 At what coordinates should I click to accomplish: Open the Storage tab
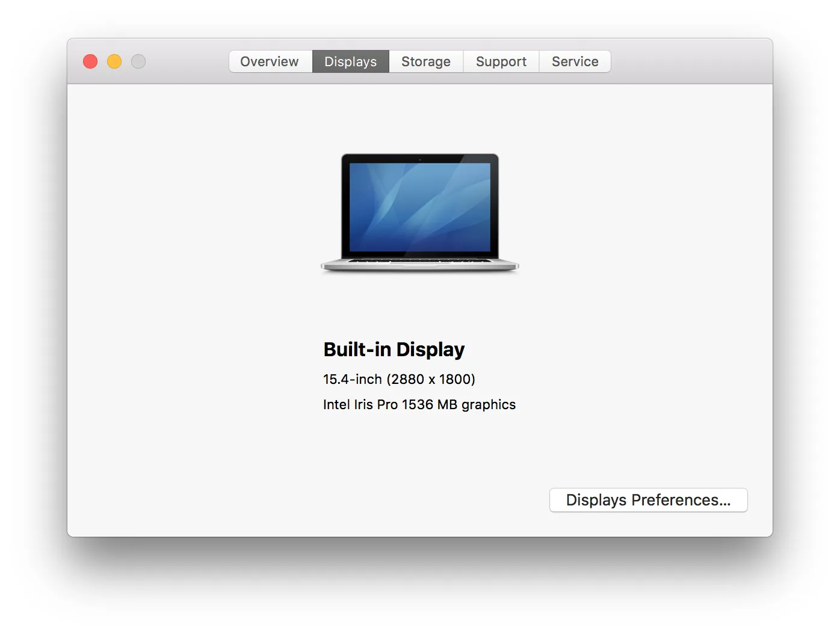pos(426,61)
